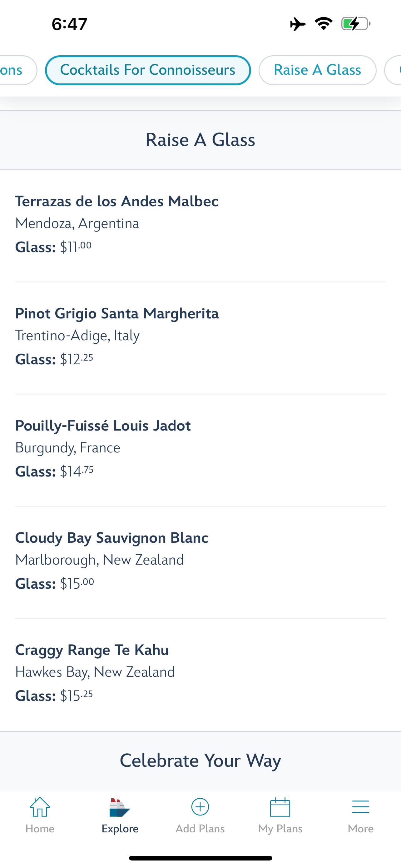Tap the Add Plans plus icon
This screenshot has width=401, height=868.
click(200, 807)
